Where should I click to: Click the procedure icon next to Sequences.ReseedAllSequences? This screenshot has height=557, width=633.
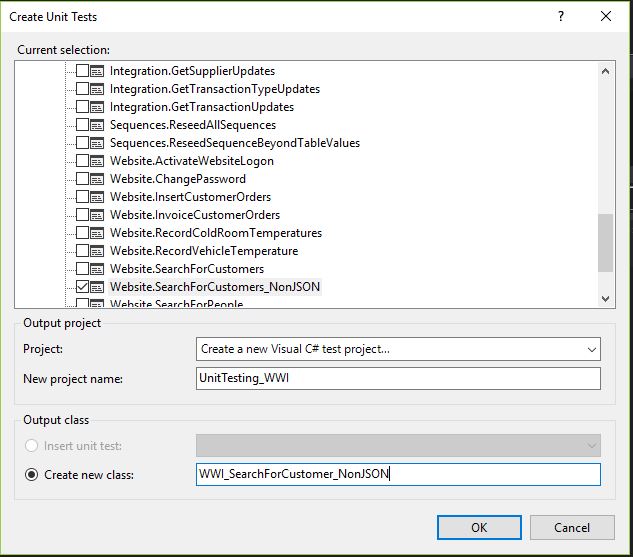(97, 125)
